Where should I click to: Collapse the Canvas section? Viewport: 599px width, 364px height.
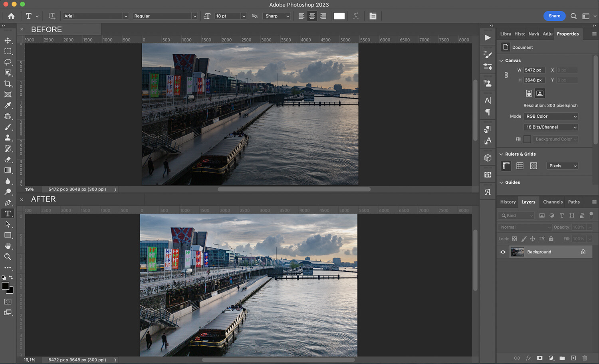[x=501, y=60]
